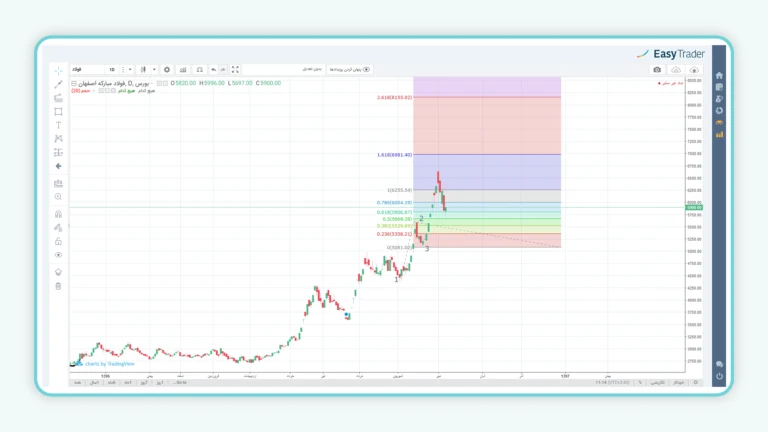Toggle auto scale button

click(679, 383)
